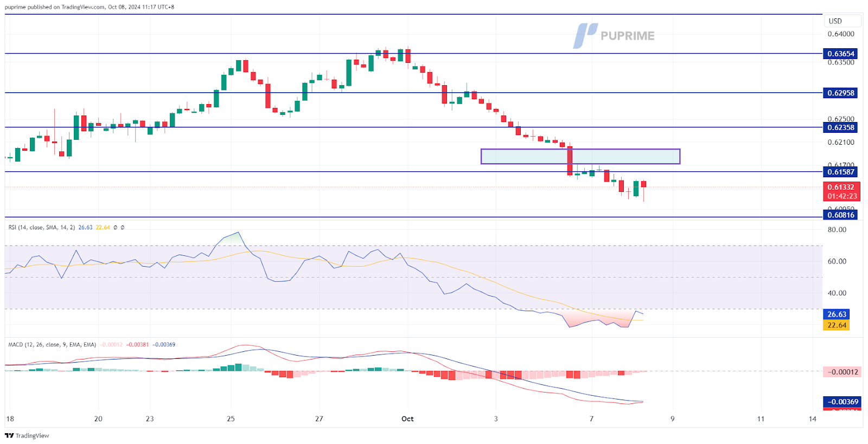Click the 0.63654 horizontal line price label
This screenshot has height=444, width=868.
tap(841, 54)
